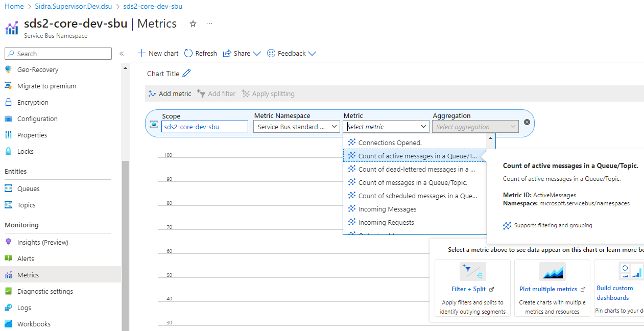Click the Refresh toolbar button
The width and height of the screenshot is (644, 331).
201,53
